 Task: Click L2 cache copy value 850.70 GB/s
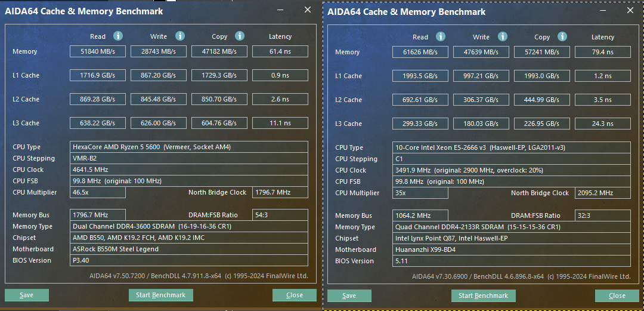tap(219, 99)
